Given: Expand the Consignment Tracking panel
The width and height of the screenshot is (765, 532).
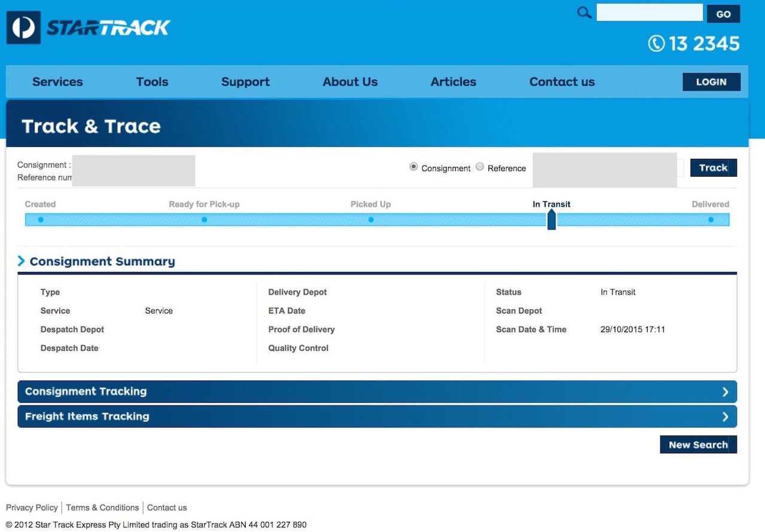Looking at the screenshot, I should click(x=377, y=392).
